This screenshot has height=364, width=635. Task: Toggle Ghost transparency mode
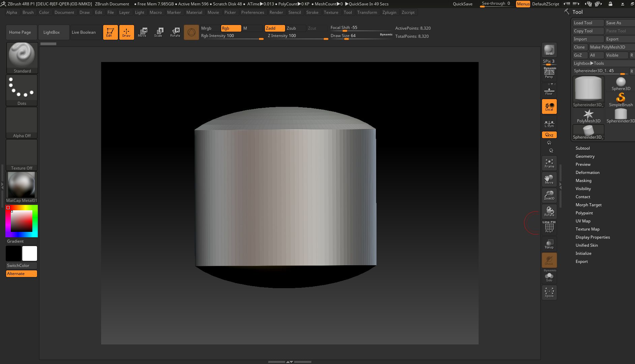[x=549, y=260]
